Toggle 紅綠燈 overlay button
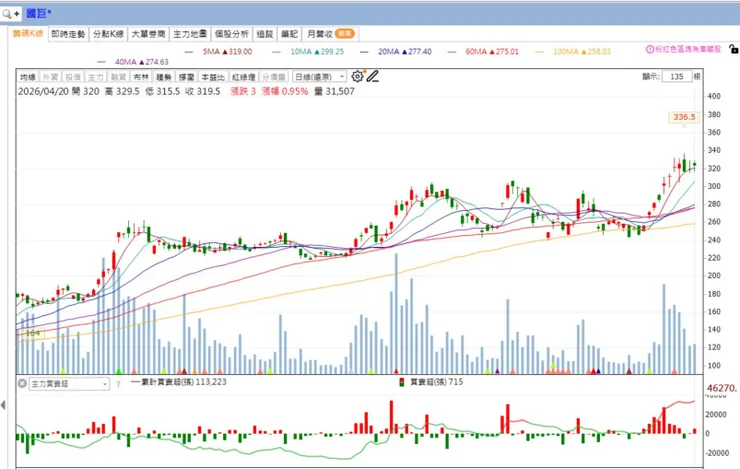 pyautogui.click(x=244, y=77)
